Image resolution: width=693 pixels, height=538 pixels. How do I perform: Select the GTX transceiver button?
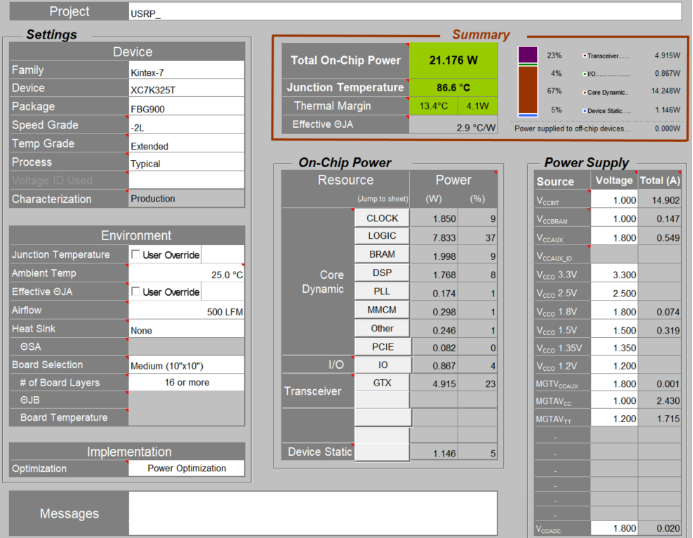click(382, 383)
